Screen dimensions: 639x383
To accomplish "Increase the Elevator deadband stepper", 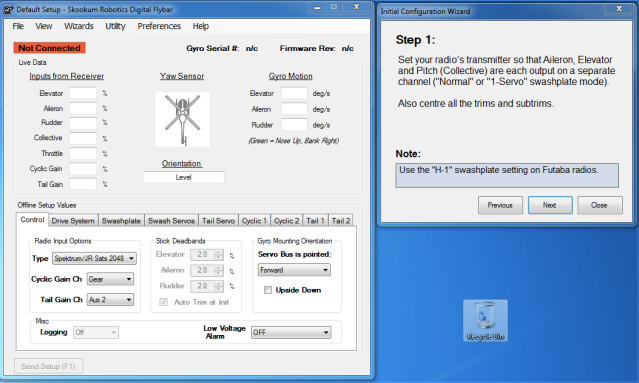I will pos(219,252).
